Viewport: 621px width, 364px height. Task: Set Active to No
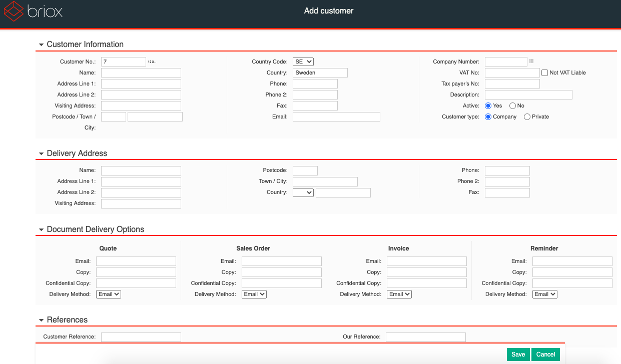tap(512, 105)
